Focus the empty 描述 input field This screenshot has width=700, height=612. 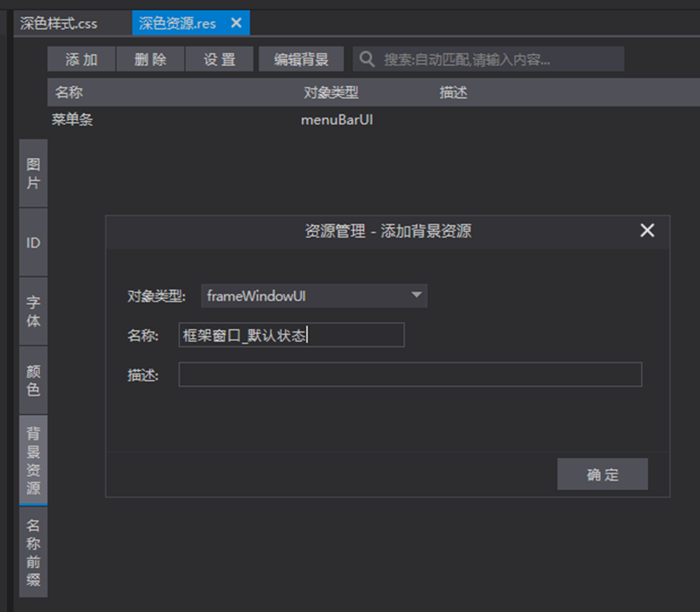[x=410, y=374]
